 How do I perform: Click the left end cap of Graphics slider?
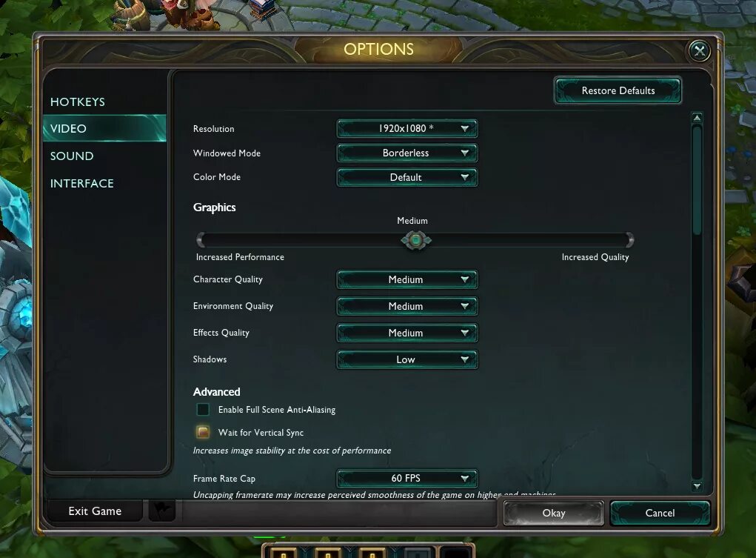[x=201, y=239]
